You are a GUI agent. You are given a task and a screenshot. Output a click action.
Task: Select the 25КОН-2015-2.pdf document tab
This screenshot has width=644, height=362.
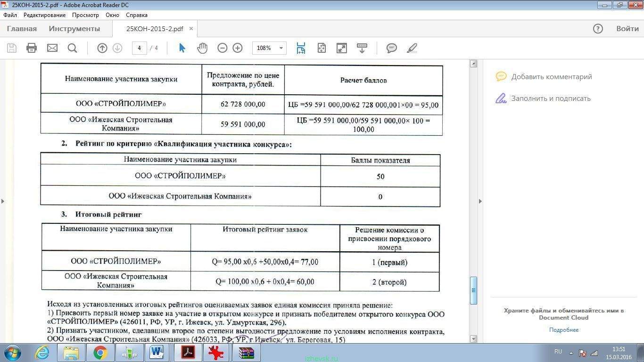tap(155, 29)
